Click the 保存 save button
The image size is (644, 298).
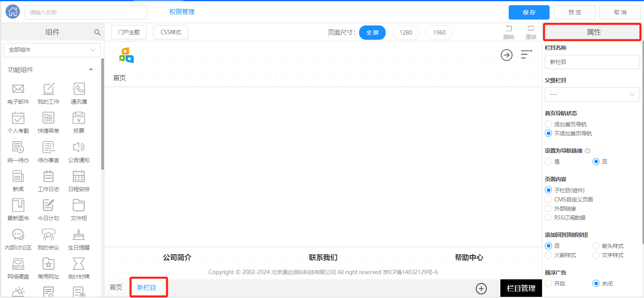click(x=529, y=12)
